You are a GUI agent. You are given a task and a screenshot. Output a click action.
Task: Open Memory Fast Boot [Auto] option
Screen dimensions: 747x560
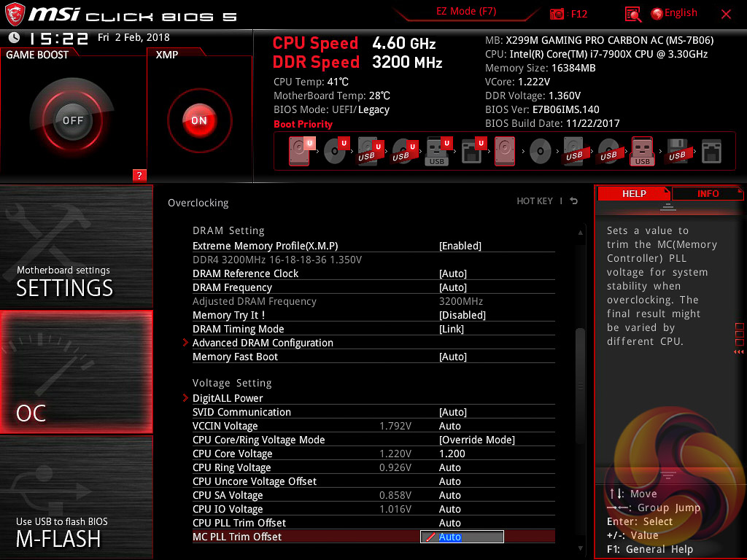click(x=452, y=357)
